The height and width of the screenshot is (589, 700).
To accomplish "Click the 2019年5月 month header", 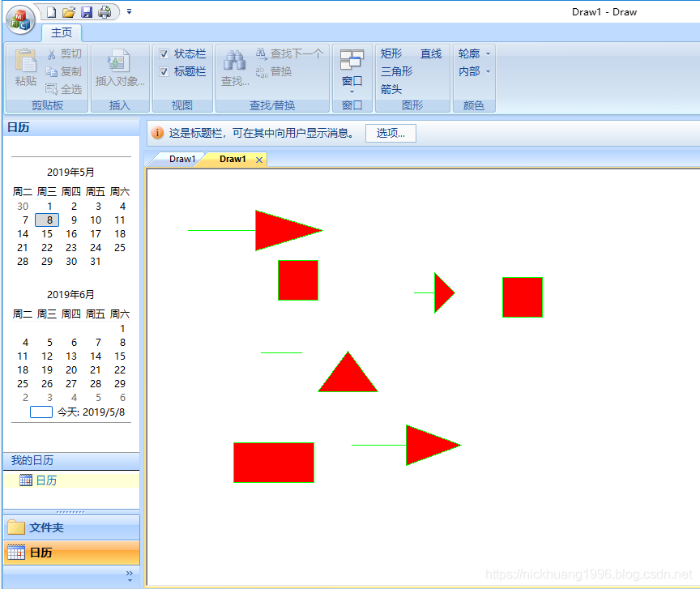I will [70, 173].
